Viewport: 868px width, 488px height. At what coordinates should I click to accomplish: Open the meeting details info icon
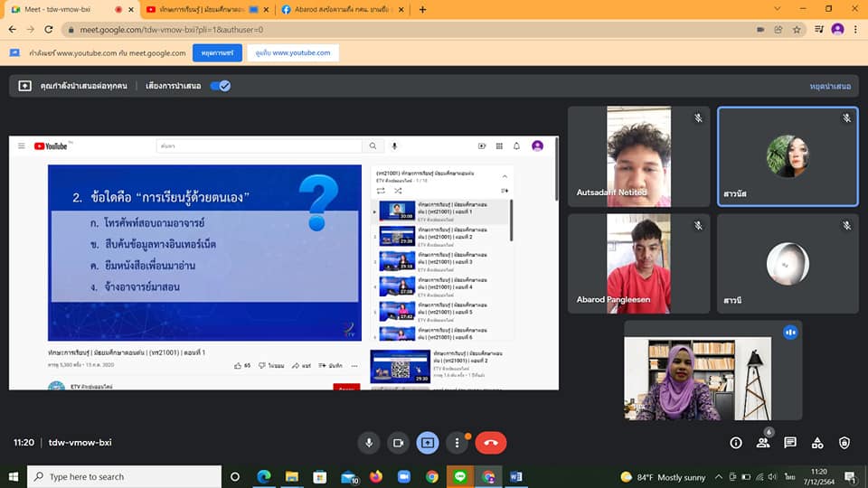pyautogui.click(x=736, y=443)
